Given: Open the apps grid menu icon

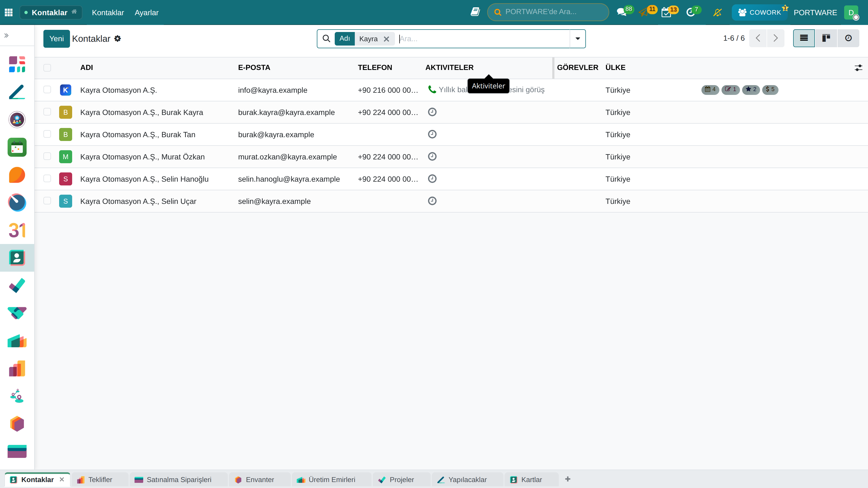Looking at the screenshot, I should coord(9,12).
